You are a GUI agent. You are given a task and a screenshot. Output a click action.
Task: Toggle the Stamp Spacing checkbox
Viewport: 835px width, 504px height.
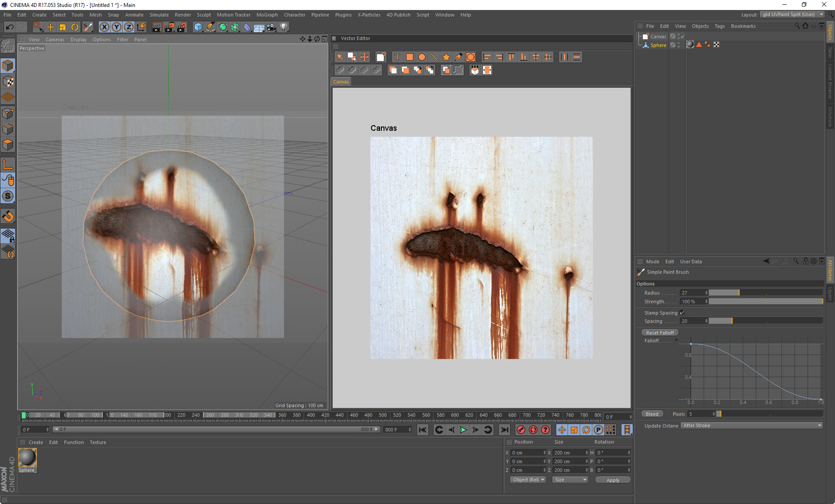click(x=682, y=313)
